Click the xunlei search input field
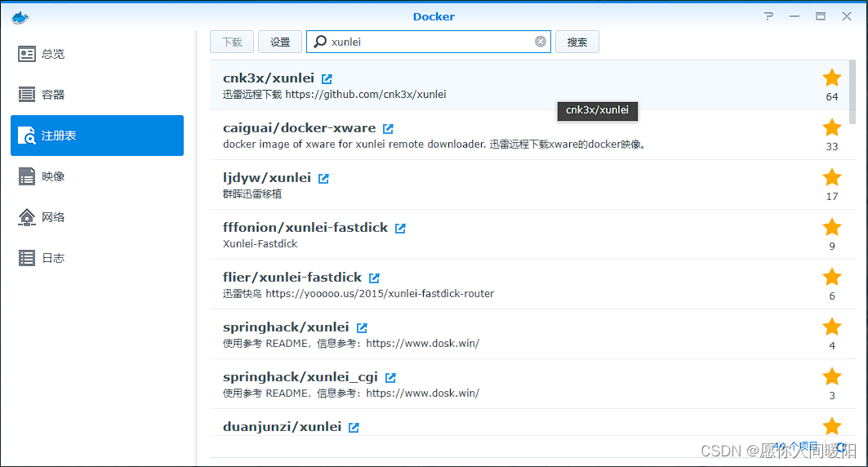 click(429, 42)
